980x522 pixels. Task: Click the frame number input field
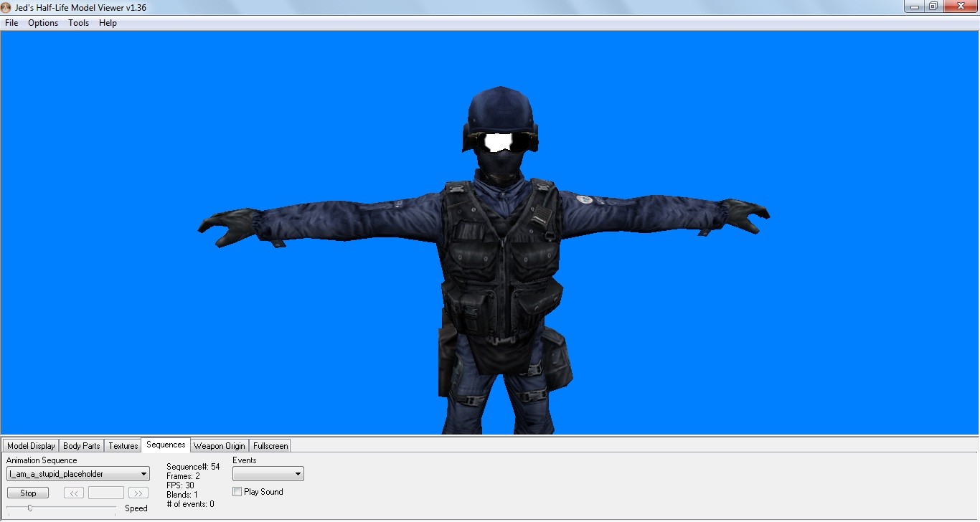105,493
